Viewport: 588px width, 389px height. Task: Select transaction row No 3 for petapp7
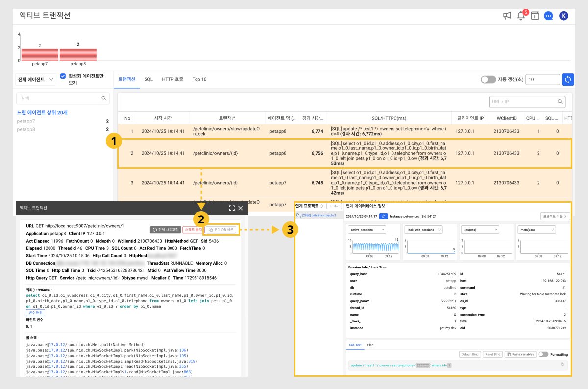tap(344, 183)
